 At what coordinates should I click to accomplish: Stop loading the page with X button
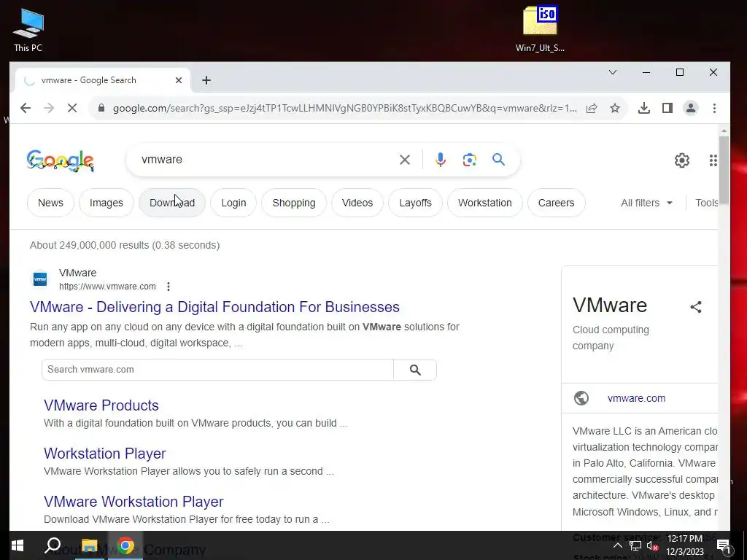coord(72,108)
